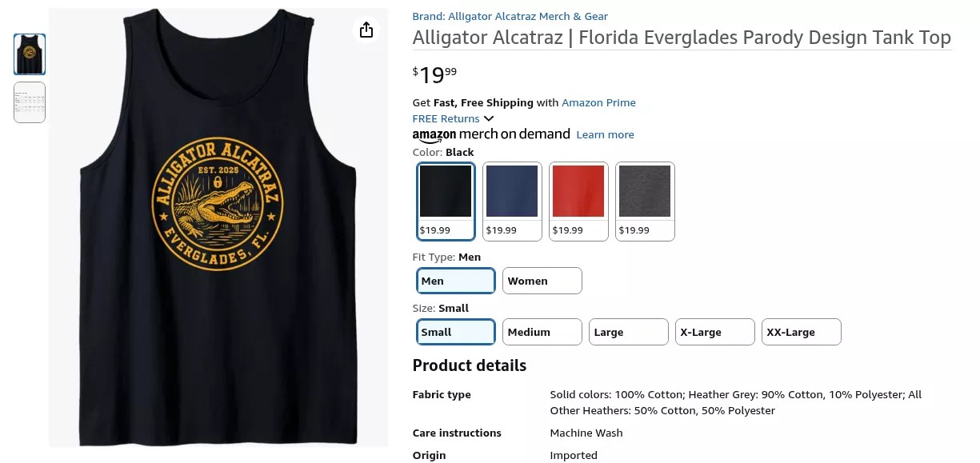This screenshot has width=980, height=463.
Task: Pick the red color swatch
Action: (x=578, y=202)
